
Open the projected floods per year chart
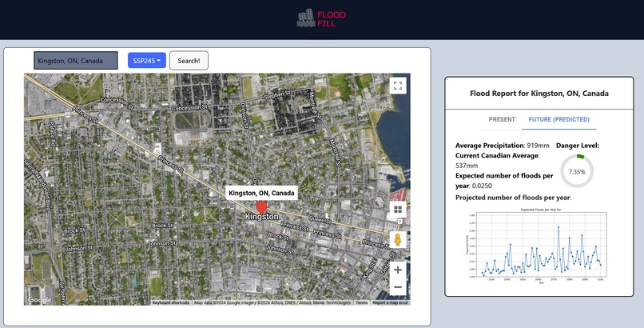537,246
